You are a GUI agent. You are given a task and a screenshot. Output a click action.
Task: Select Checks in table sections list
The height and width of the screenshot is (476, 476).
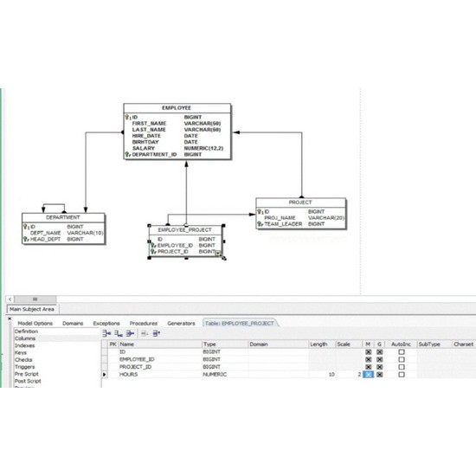click(23, 360)
